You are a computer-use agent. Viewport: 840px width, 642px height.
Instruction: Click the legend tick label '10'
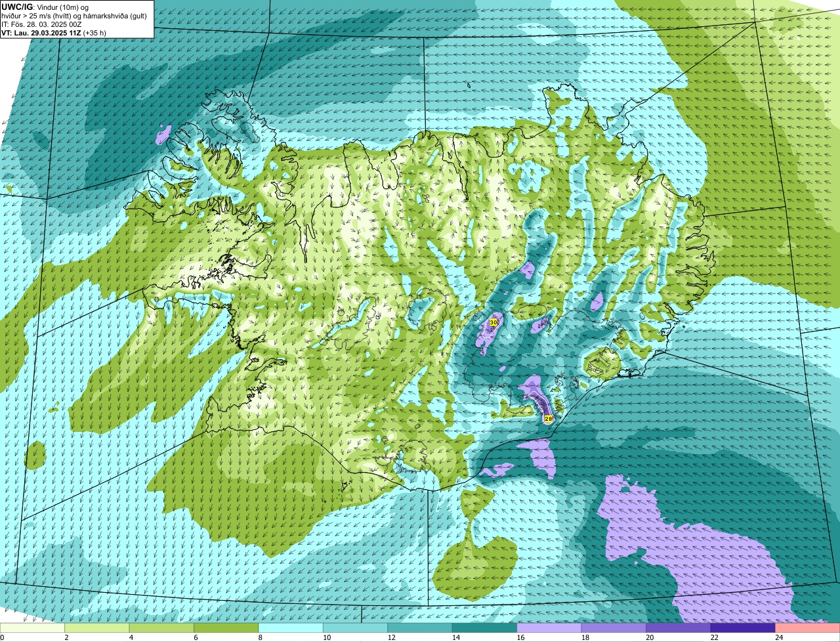pyautogui.click(x=326, y=637)
